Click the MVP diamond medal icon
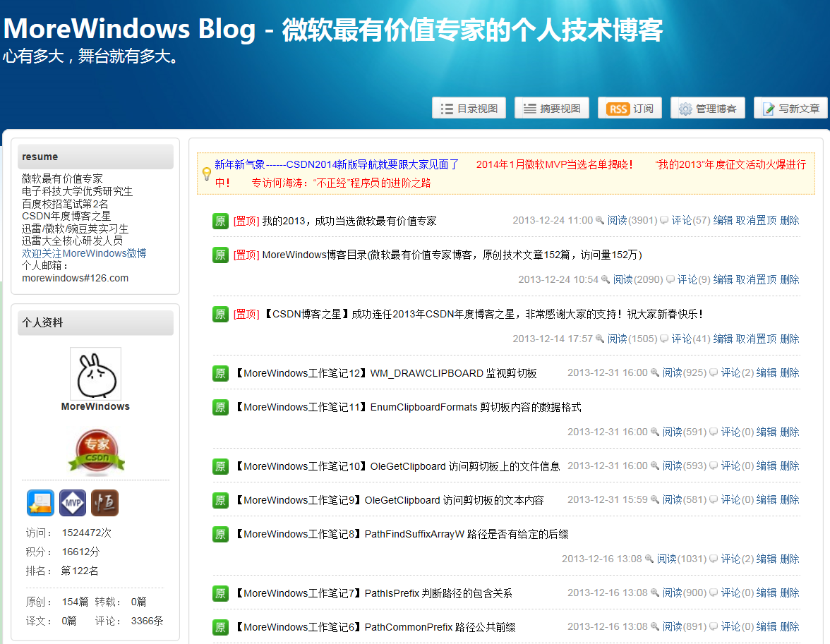 tap(73, 503)
